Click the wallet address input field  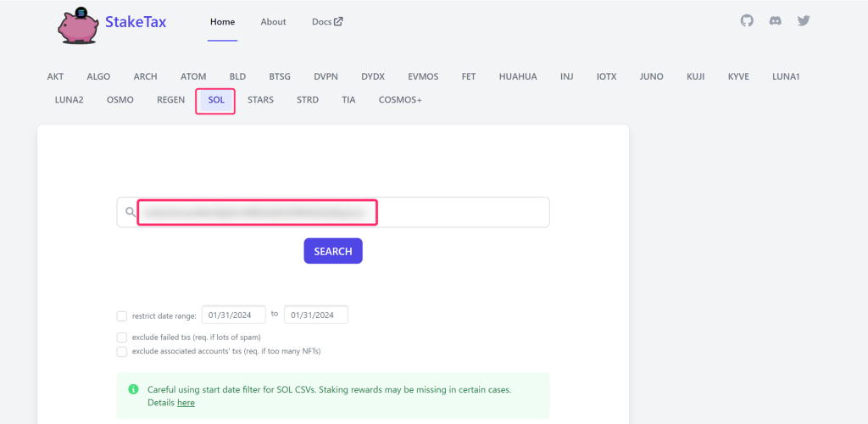click(339, 212)
